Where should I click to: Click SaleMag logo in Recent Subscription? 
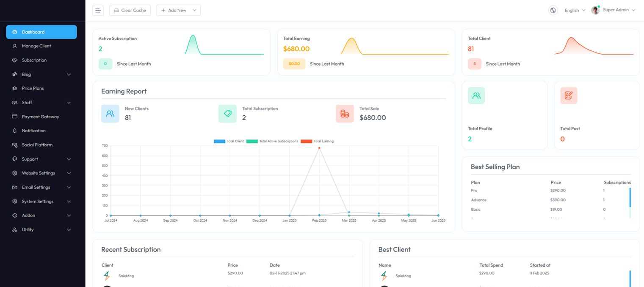click(107, 276)
